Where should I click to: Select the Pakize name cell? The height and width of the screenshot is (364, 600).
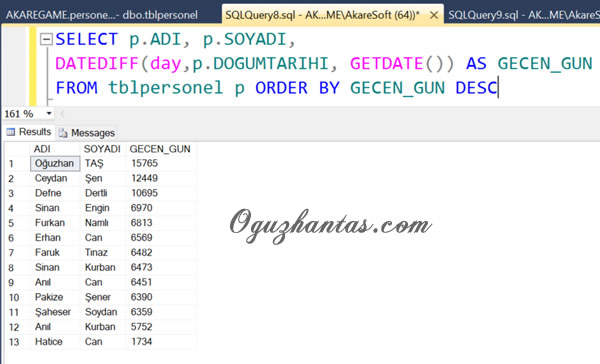pos(55,297)
